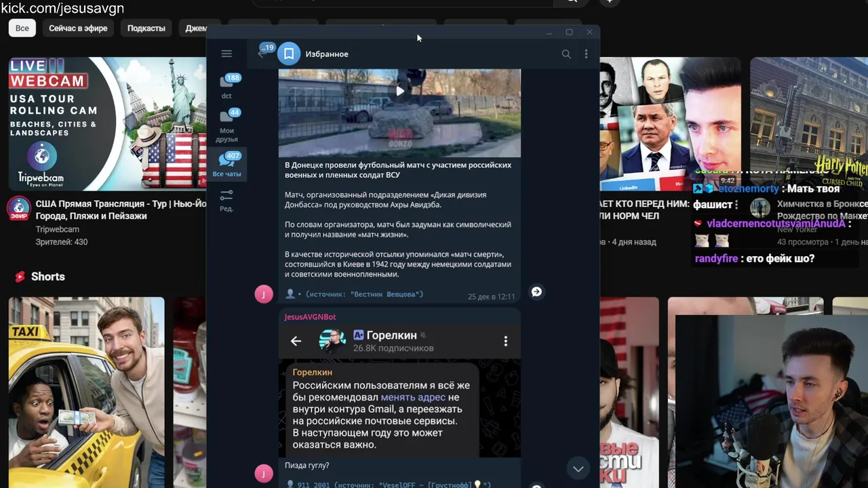
Task: Click the 'Пизда гуглу?' message text
Action: point(307,466)
